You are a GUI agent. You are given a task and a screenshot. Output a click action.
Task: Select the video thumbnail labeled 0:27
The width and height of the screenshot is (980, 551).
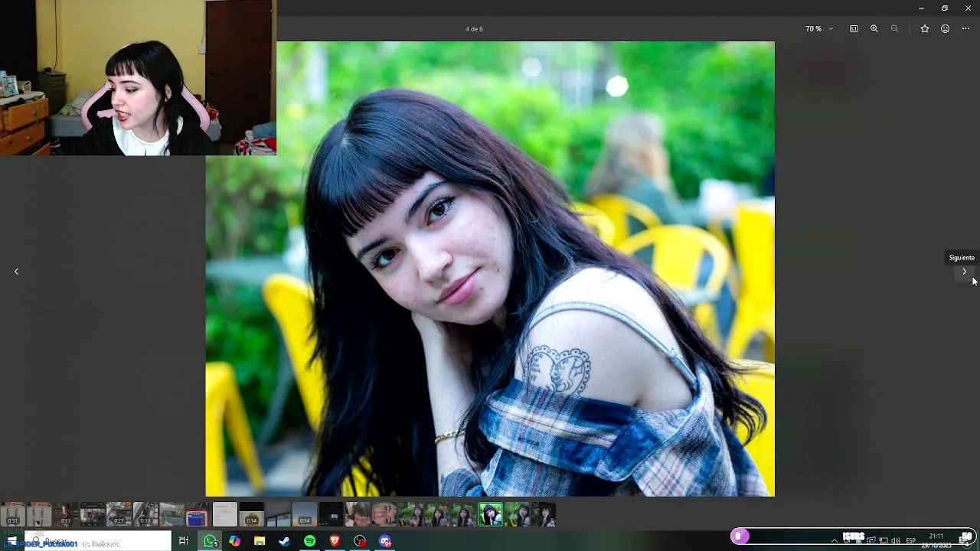point(119,514)
